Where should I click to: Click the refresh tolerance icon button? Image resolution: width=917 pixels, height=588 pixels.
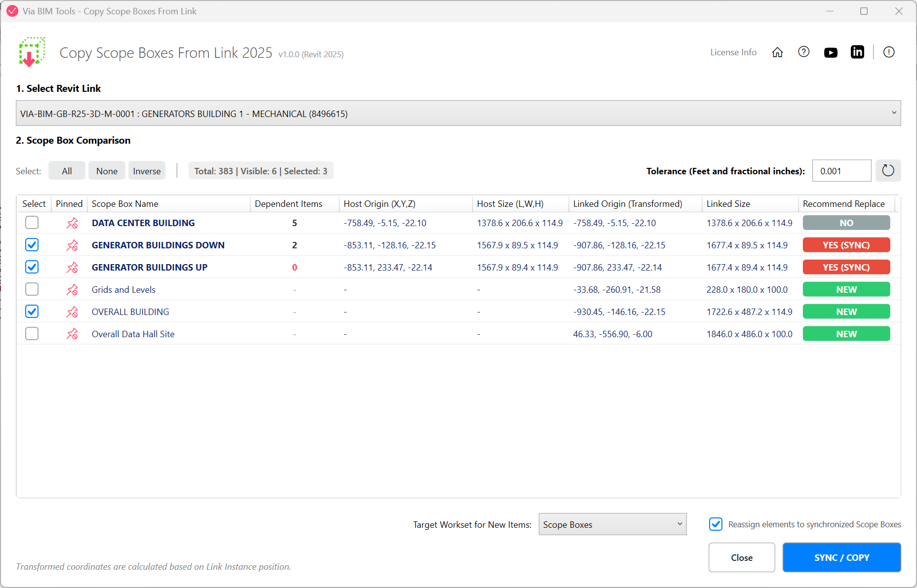(888, 171)
